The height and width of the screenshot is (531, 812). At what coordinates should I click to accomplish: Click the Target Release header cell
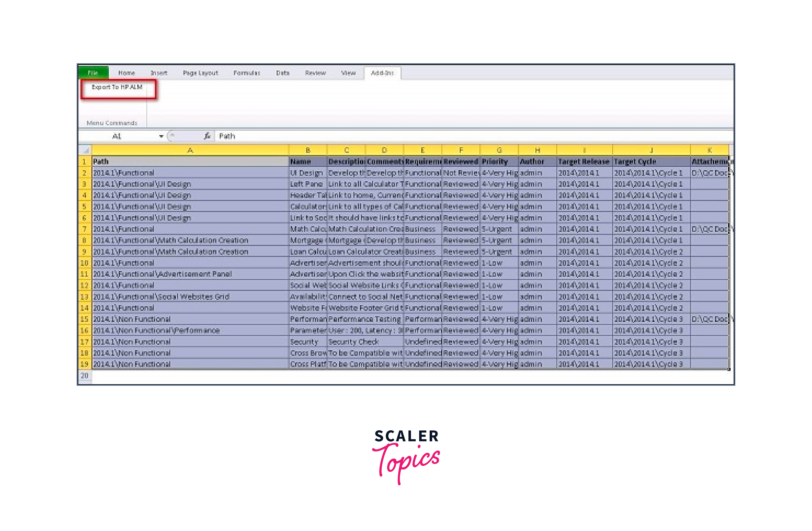point(584,162)
